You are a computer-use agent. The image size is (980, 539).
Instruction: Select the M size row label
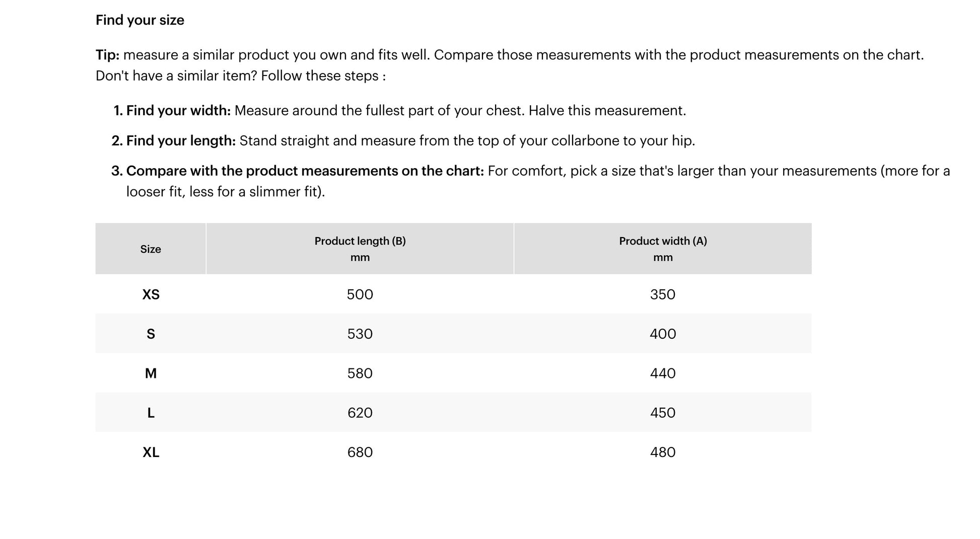pos(151,373)
